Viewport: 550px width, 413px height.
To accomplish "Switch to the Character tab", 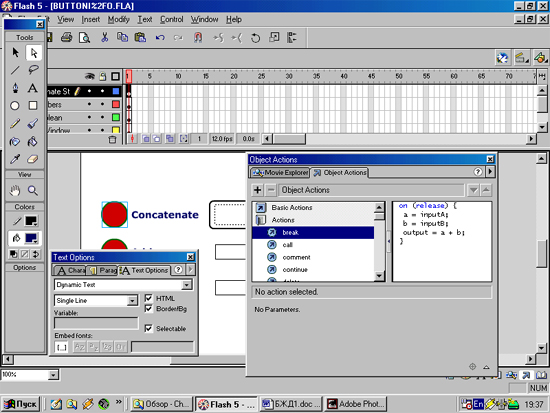I will 71,270.
